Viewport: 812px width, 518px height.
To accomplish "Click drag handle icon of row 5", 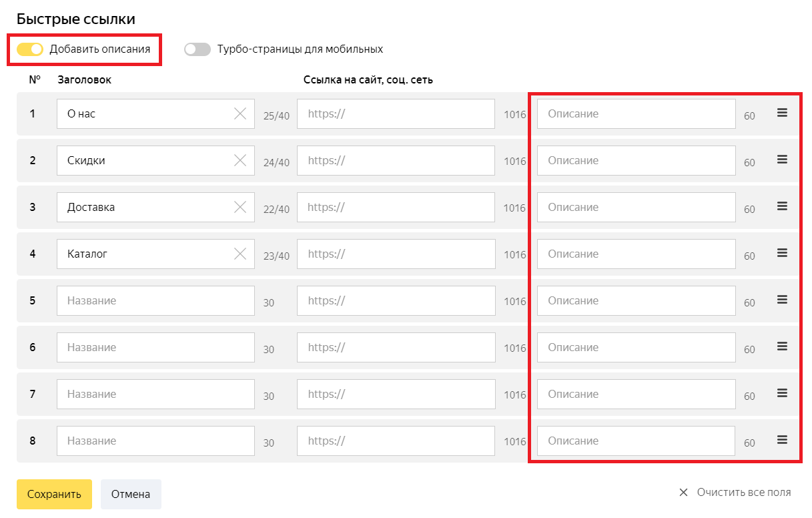I will 782,300.
